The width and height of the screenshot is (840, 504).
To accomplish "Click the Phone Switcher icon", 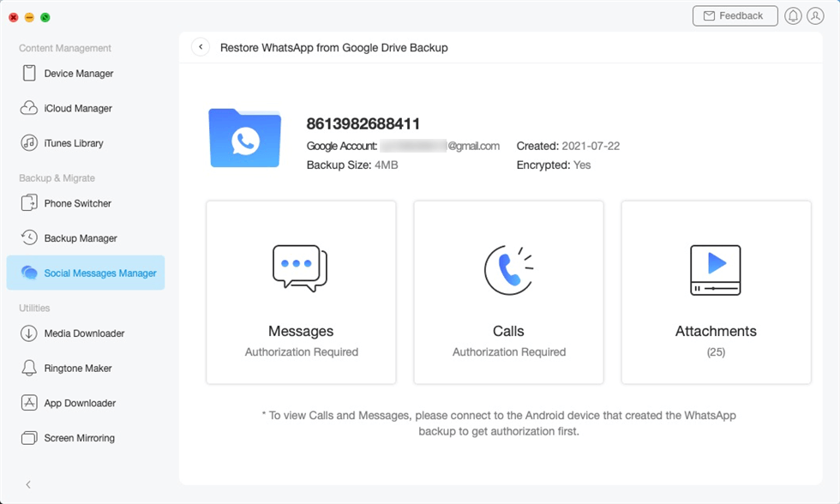I will coord(29,203).
